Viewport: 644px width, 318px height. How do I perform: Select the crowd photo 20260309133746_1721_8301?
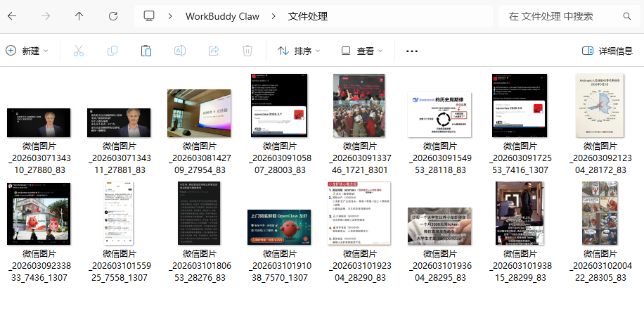[359, 105]
